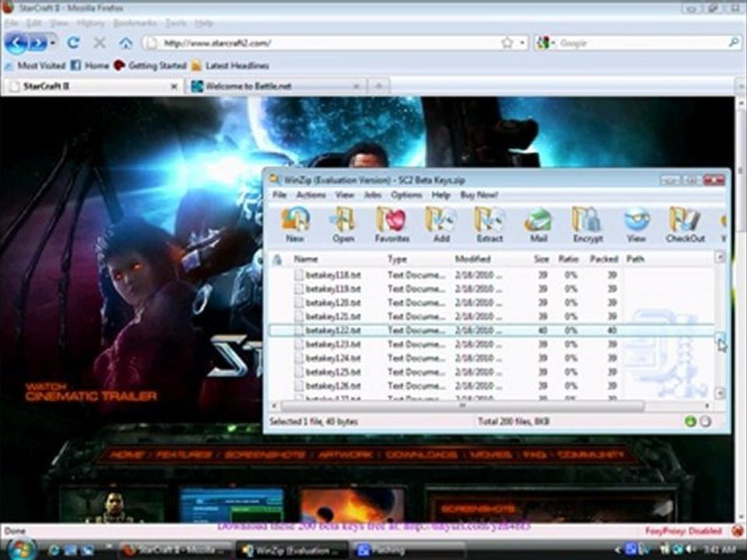Reload the page in Firefox

73,43
